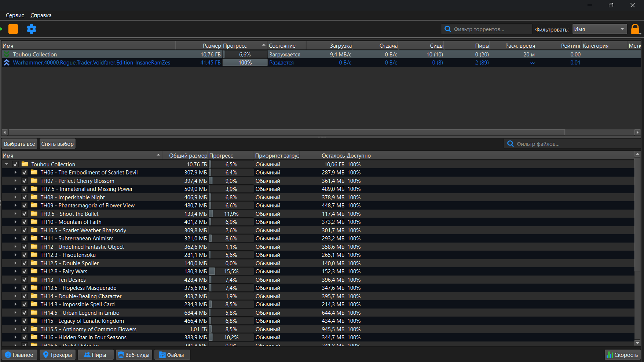Screen dimensions: 644x362
Task: Click the folder icon of TH14.3 Impossible Spell Card
Action: tap(34, 304)
